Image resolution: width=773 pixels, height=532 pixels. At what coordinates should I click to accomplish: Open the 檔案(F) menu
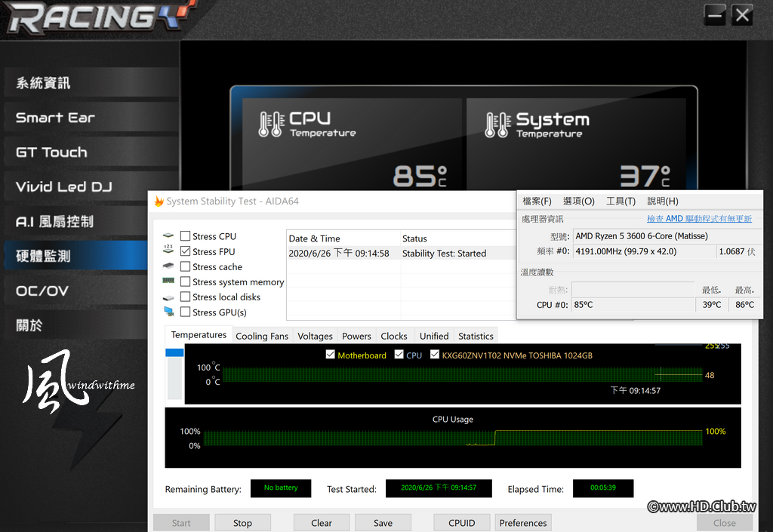[x=537, y=201]
